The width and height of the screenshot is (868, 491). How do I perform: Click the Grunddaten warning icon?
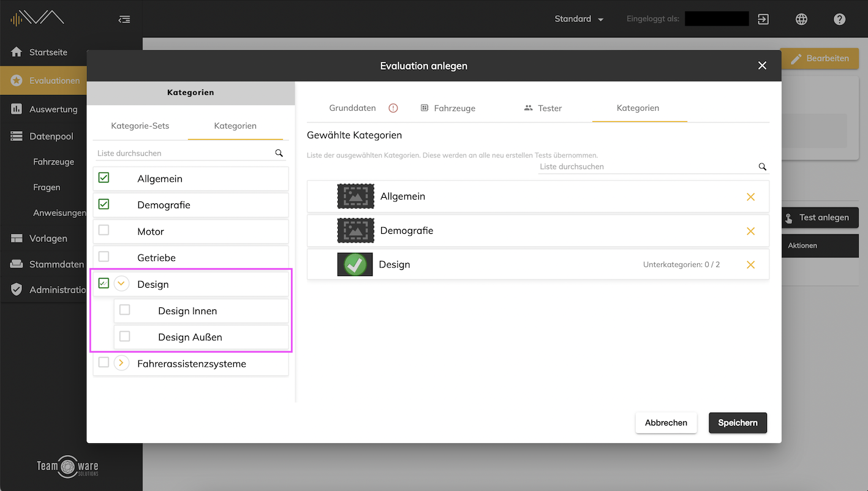[393, 108]
